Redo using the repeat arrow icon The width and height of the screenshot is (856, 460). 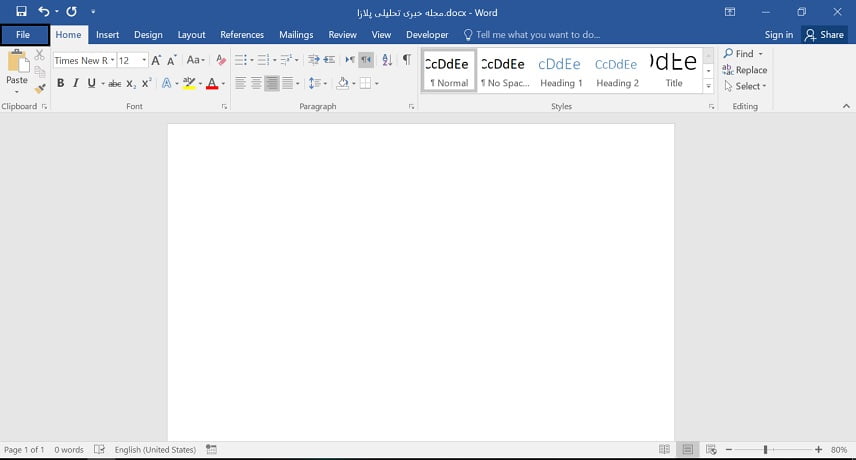[72, 11]
